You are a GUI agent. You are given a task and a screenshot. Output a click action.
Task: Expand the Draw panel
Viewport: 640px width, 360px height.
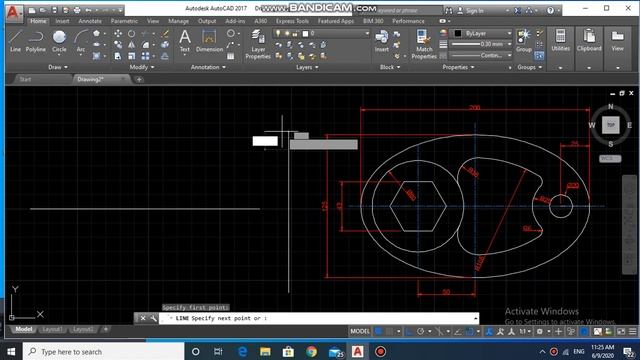click(x=58, y=67)
